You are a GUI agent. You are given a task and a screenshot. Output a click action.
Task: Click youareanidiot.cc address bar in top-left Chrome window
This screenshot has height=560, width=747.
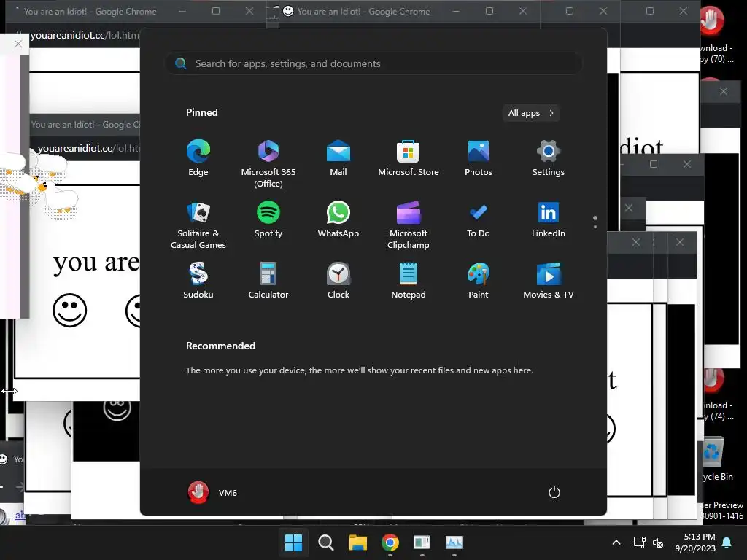(x=84, y=35)
